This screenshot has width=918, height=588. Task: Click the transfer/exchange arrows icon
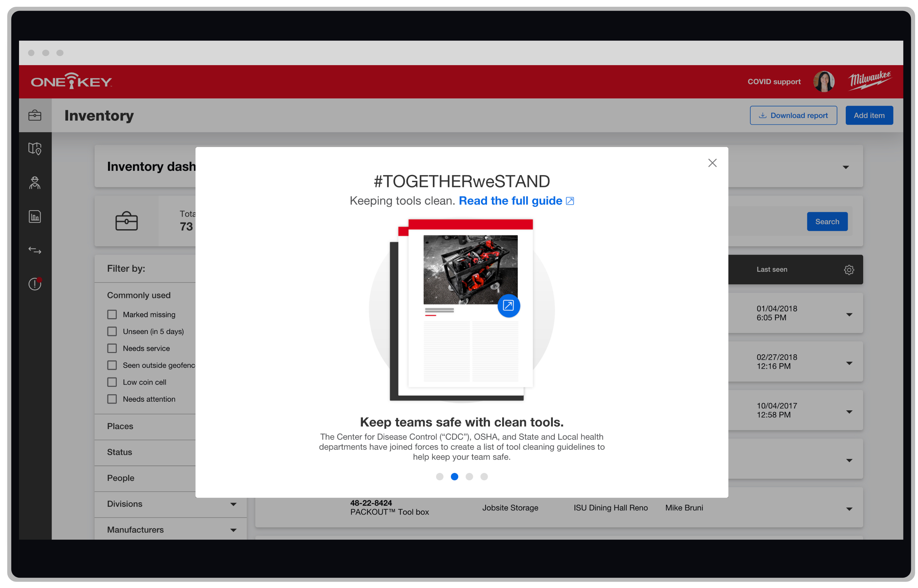click(34, 250)
